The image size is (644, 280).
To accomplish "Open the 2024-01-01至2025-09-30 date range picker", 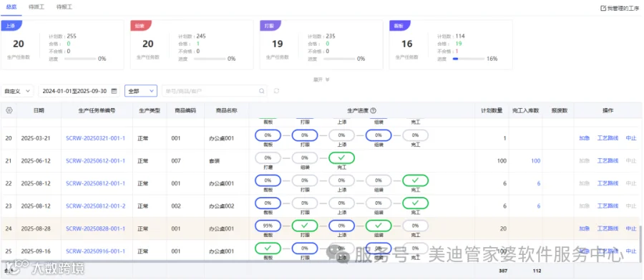I will [x=79, y=91].
